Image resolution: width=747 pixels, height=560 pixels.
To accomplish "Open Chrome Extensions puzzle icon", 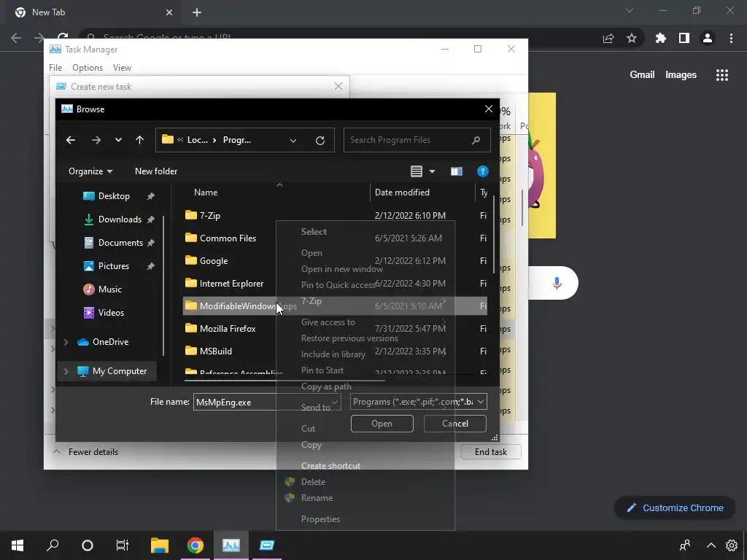I will tap(660, 38).
